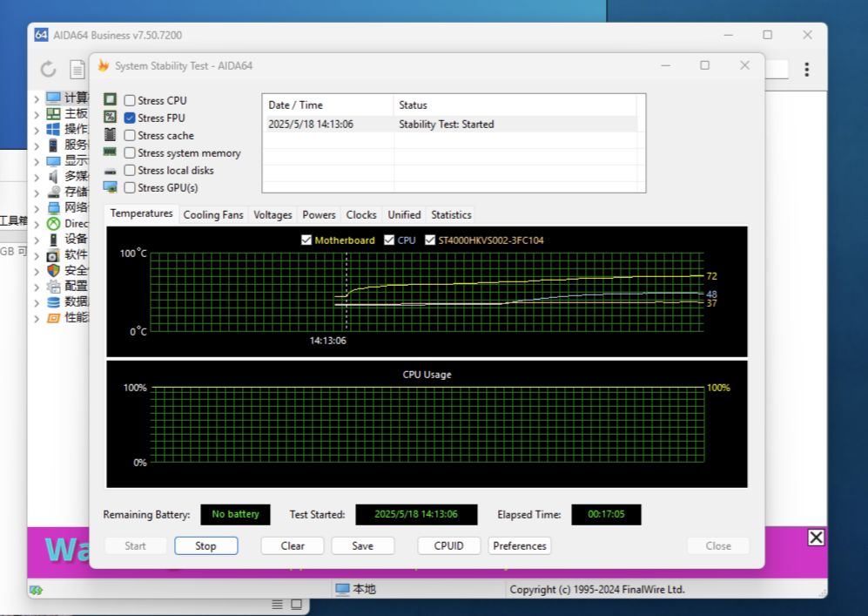Screen dimensions: 868x616
Task: Expand the motherboard tree node arrow
Action: pos(37,114)
